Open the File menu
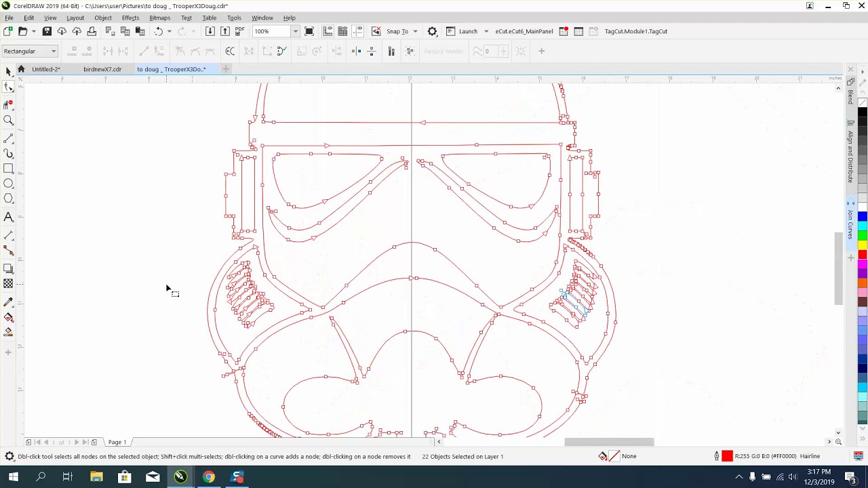The width and height of the screenshot is (868, 488). pos(9,18)
